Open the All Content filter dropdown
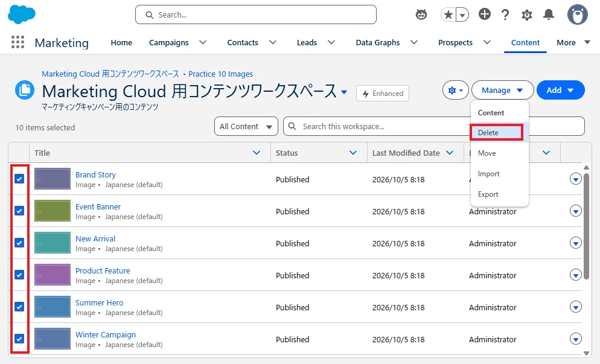This screenshot has height=364, width=600. 246,126
